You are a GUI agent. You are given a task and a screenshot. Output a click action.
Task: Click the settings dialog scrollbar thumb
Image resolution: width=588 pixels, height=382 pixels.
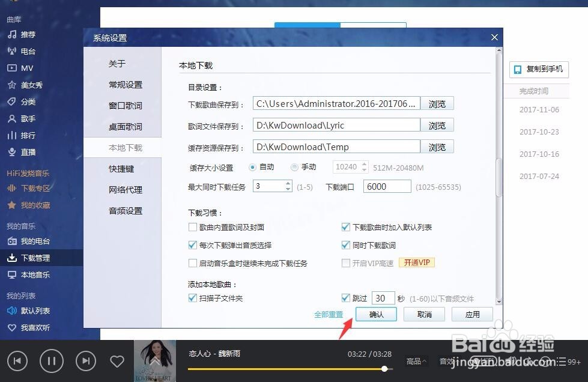click(x=499, y=177)
